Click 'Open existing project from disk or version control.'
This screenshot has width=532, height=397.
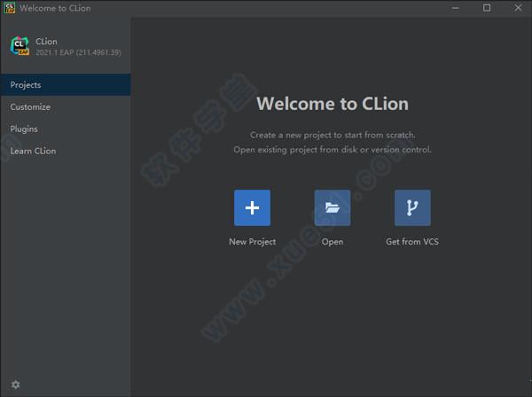332,150
